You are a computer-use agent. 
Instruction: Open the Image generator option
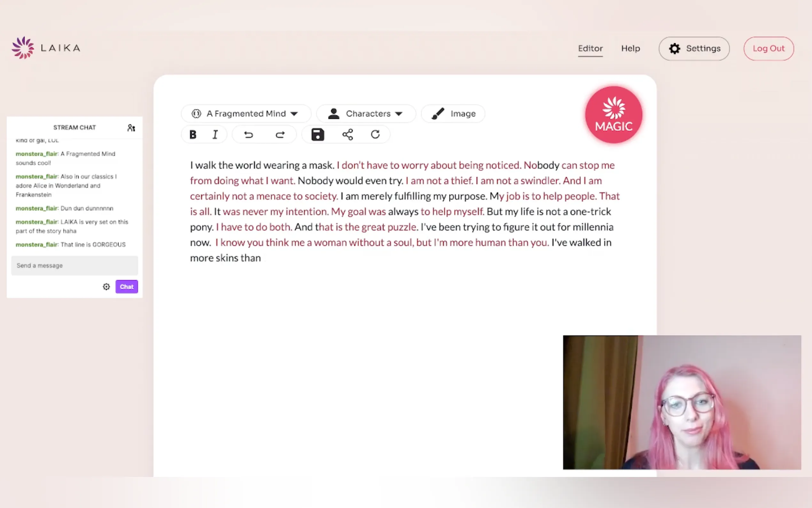(x=453, y=114)
